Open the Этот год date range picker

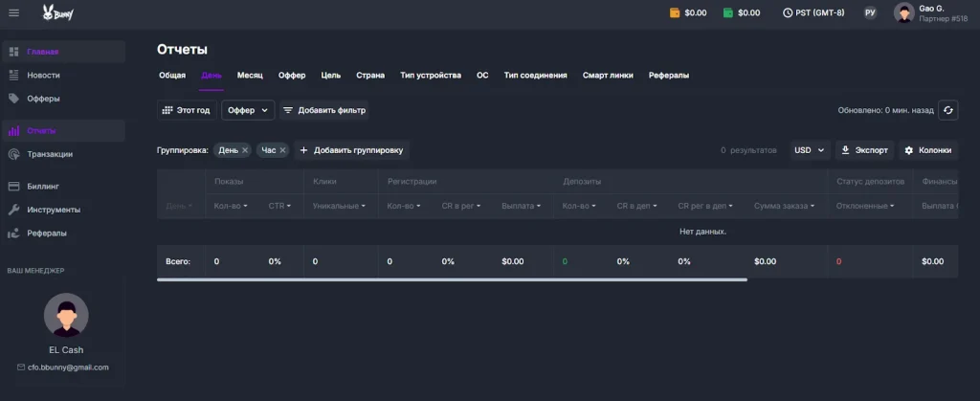point(187,110)
